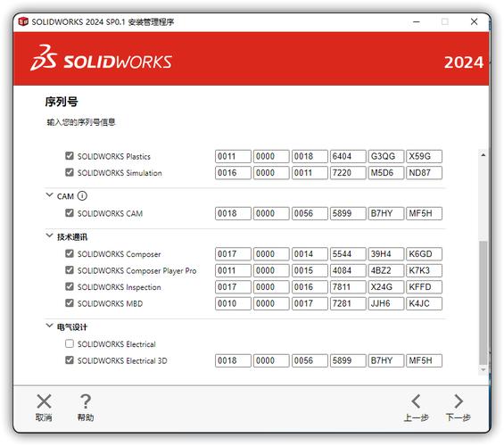The image size is (504, 446).
Task: Click the SOLIDWORKS MBD label
Action: (110, 303)
